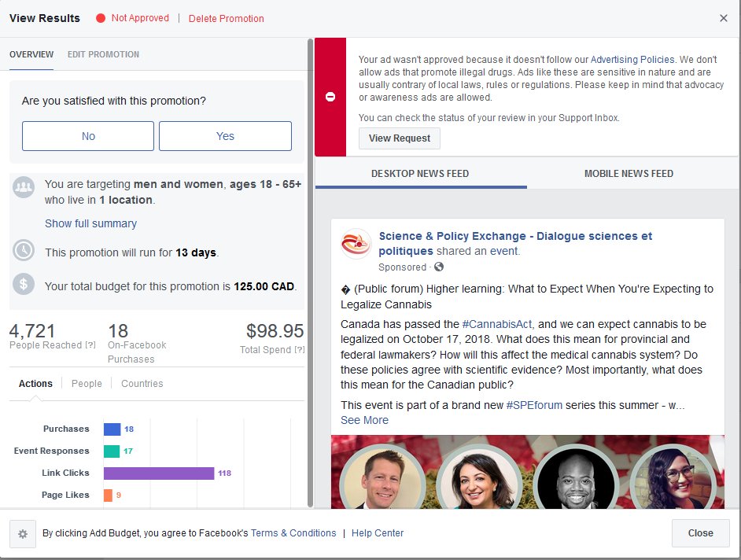Click the settings gear icon
Screen dimensions: 741x560
pyautogui.click(x=23, y=534)
